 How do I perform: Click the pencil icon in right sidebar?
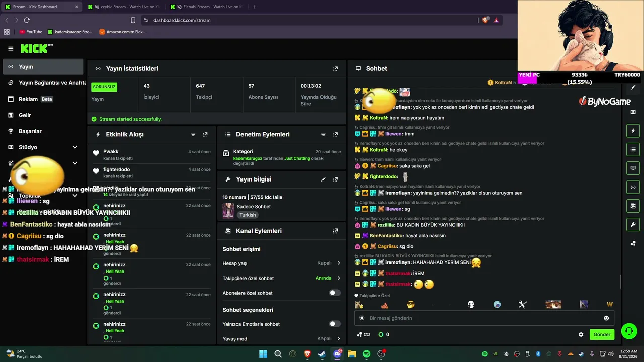point(633,87)
